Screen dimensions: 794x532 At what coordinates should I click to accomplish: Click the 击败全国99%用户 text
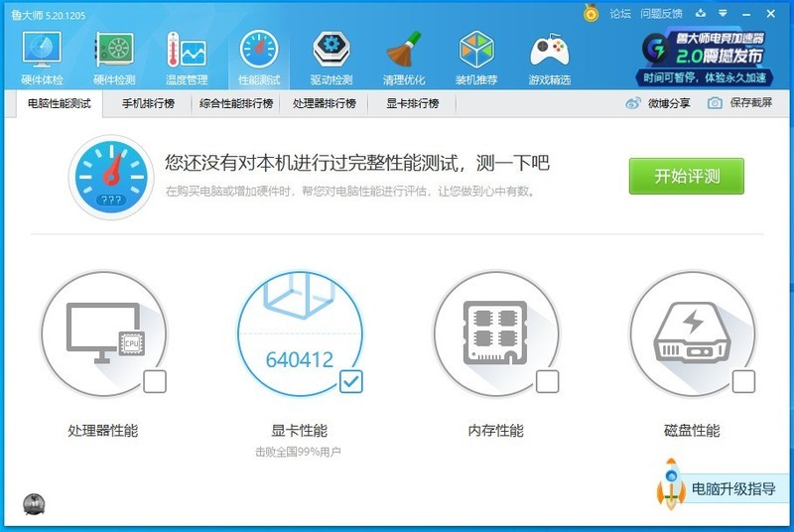(x=298, y=452)
